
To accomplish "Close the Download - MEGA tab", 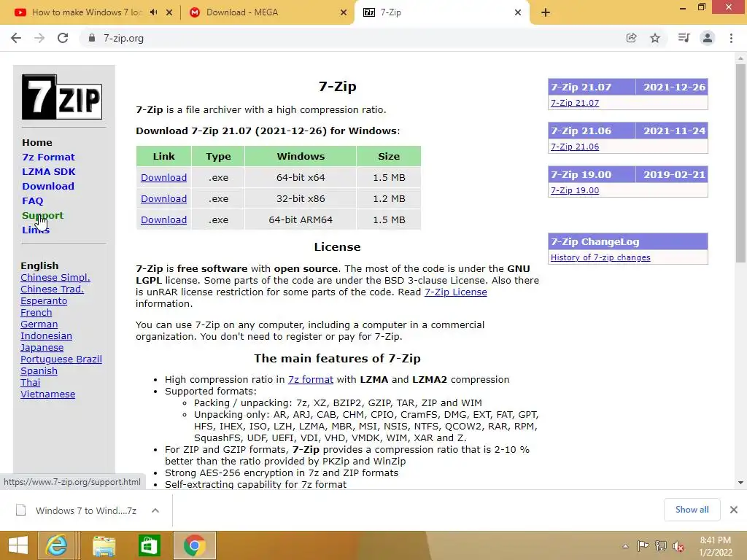I will pos(344,12).
